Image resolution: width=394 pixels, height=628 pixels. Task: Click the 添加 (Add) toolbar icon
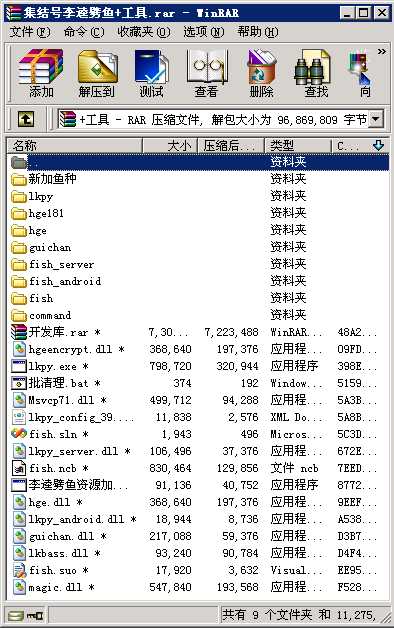[x=41, y=73]
